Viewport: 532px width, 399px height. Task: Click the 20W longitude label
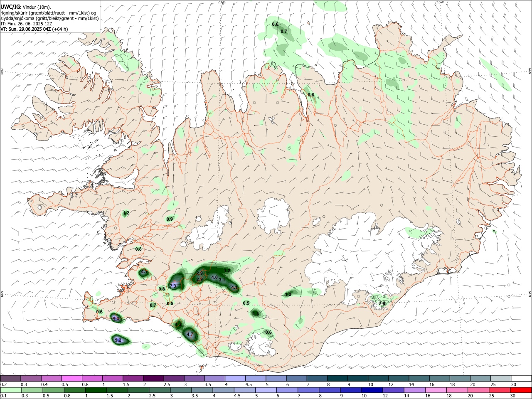coord(222,2)
